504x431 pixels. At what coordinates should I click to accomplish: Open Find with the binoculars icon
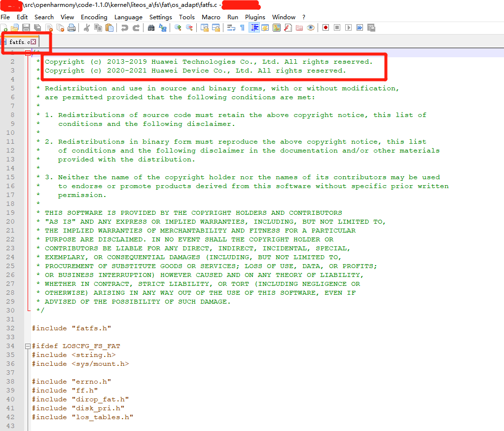151,28
